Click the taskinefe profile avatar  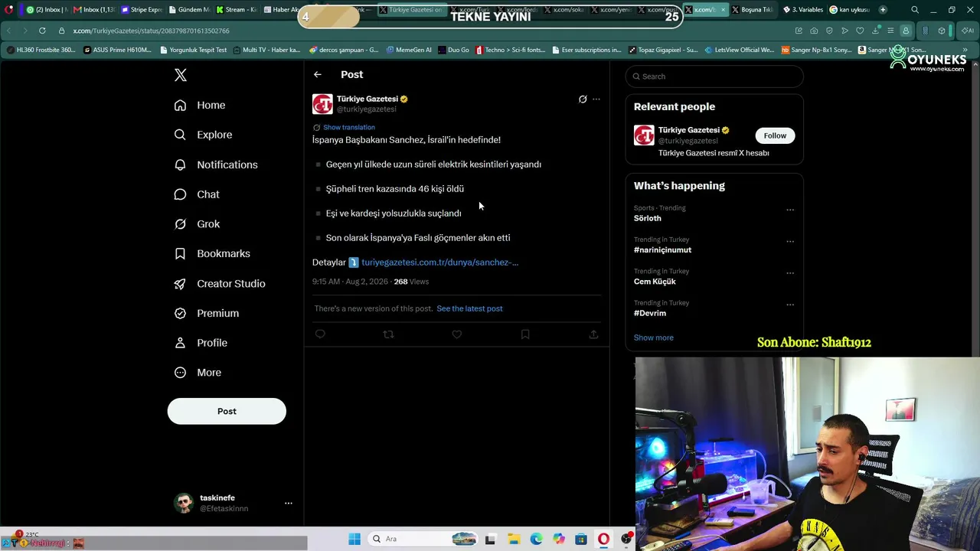(184, 503)
